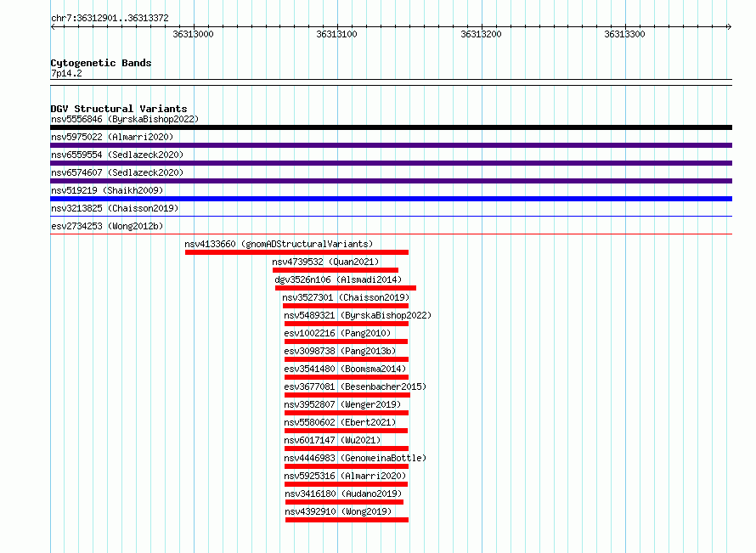Open nsv5975022 (Almarri2020) variant label

coord(112,137)
